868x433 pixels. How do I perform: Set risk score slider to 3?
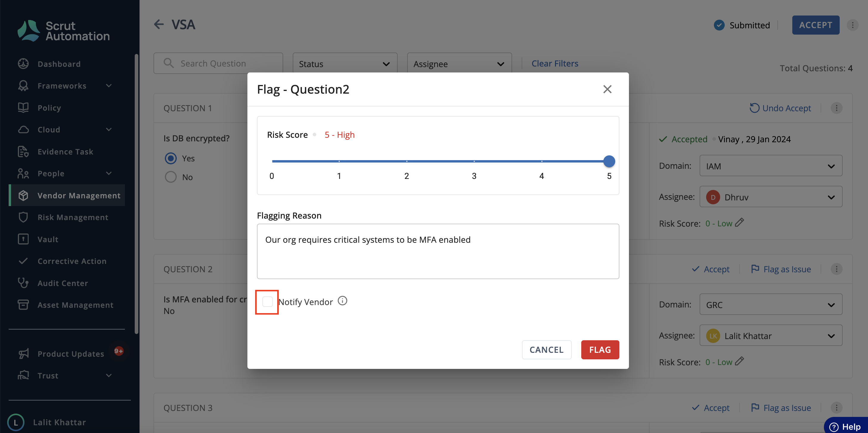(474, 161)
